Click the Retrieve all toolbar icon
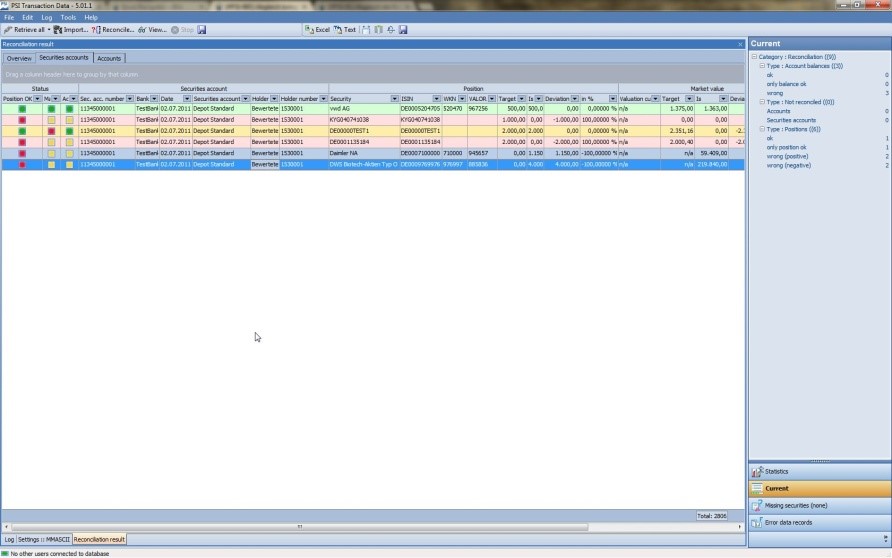This screenshot has height=558, width=892. tap(8, 30)
